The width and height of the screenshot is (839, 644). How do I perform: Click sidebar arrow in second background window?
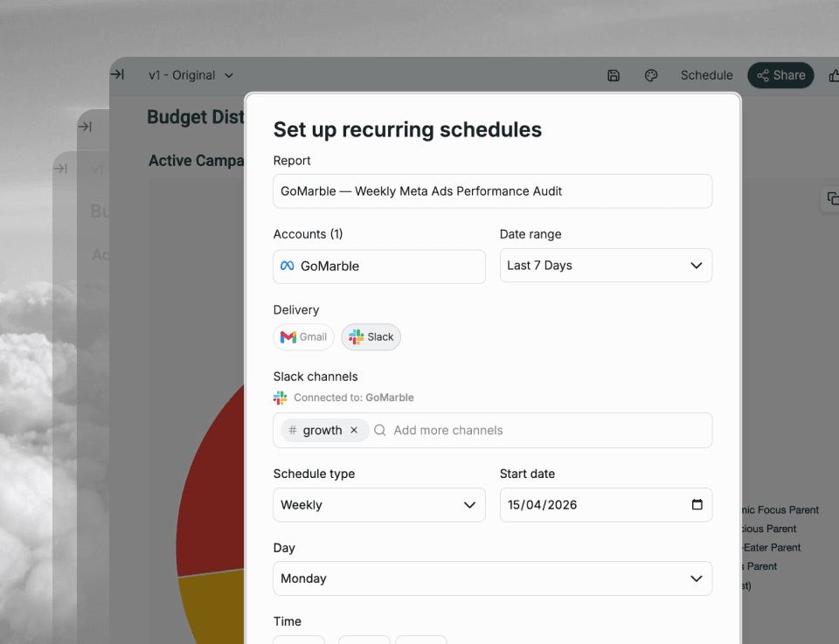[85, 127]
